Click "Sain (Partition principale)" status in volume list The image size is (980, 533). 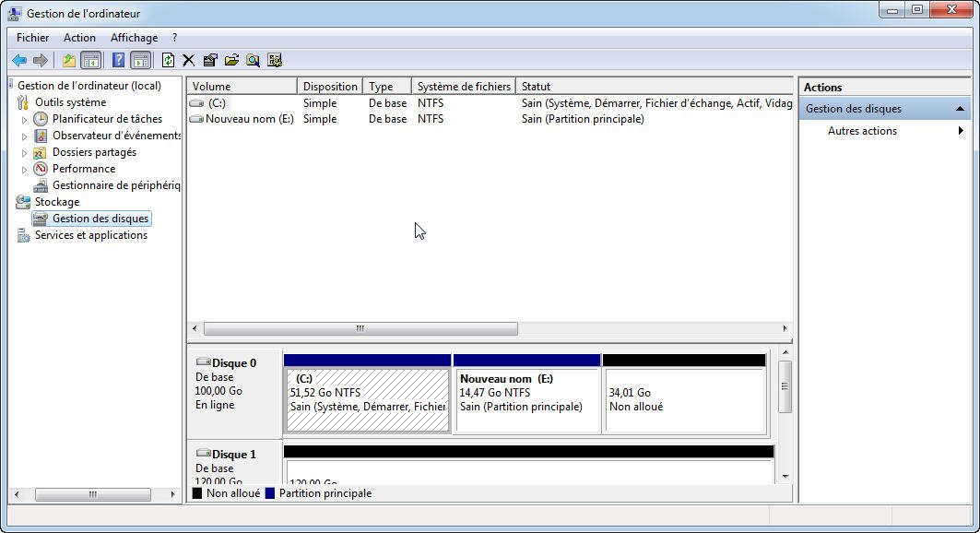point(583,119)
